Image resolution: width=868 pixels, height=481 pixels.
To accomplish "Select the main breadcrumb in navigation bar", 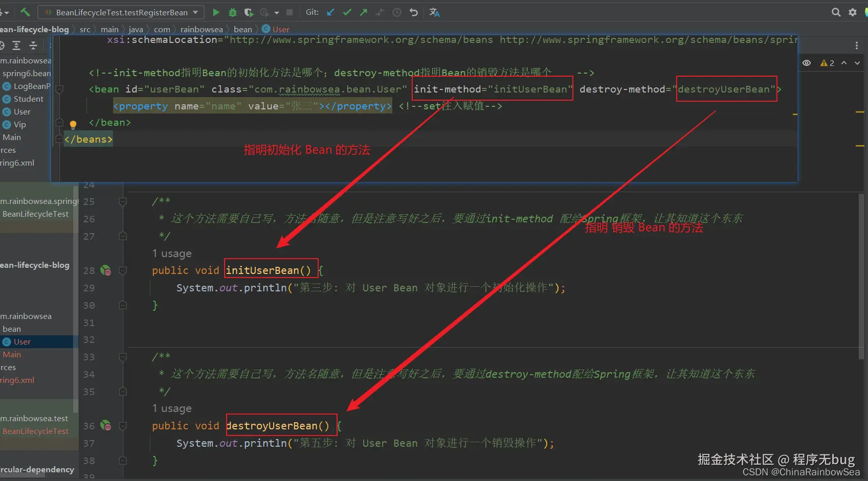I will pos(109,29).
